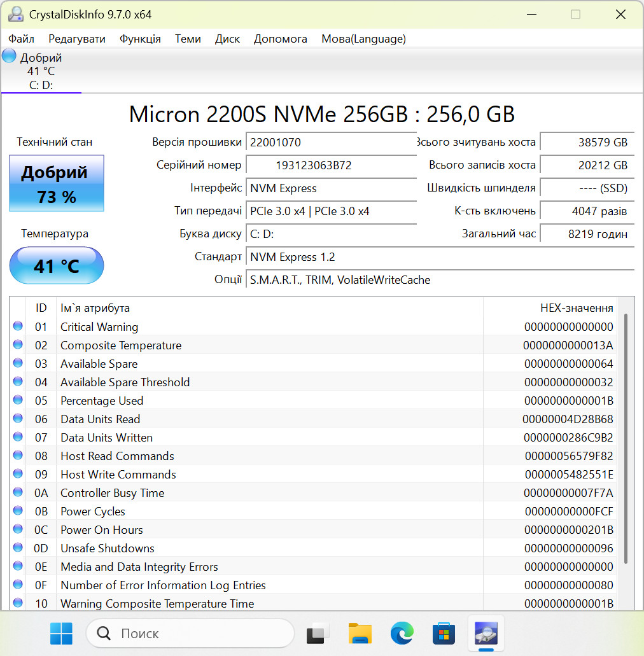Click the attribute list vertical scrollbar

[626, 438]
